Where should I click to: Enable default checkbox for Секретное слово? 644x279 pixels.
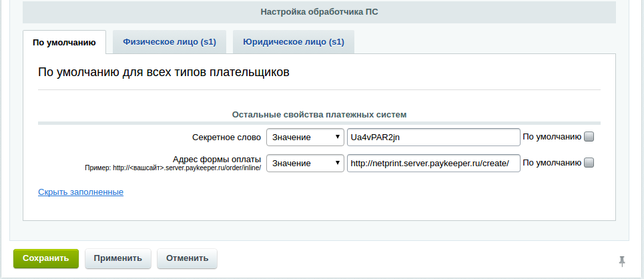[589, 137]
